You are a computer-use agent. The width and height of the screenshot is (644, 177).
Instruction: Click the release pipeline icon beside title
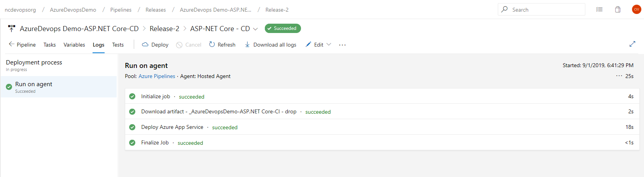(11, 28)
